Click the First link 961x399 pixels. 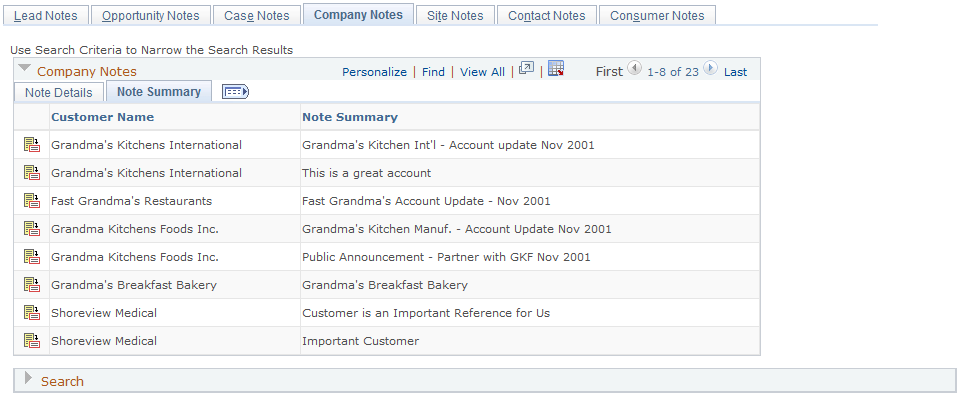tap(609, 72)
